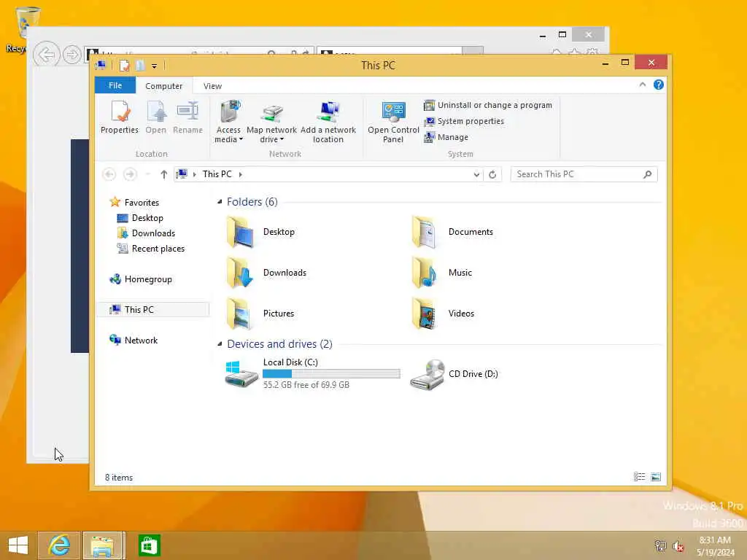Image resolution: width=747 pixels, height=560 pixels.
Task: Select the Music folder icon
Action: (425, 273)
